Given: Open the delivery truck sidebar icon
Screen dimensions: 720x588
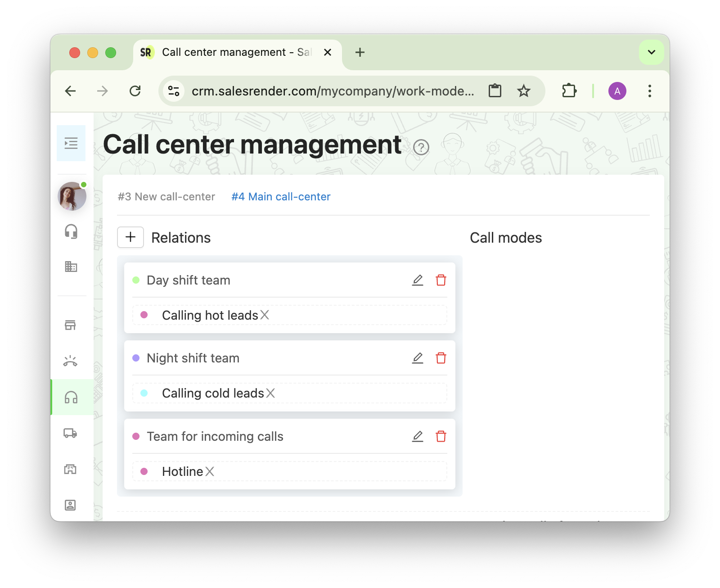Looking at the screenshot, I should click(70, 433).
